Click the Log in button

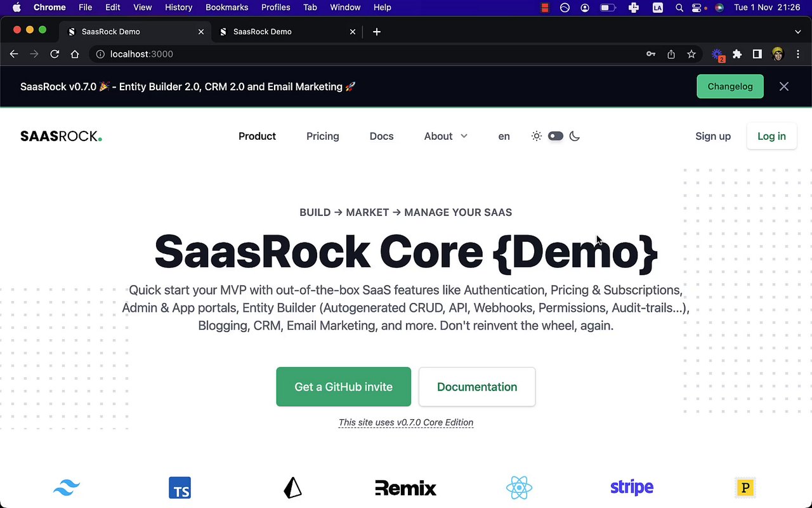[771, 136]
